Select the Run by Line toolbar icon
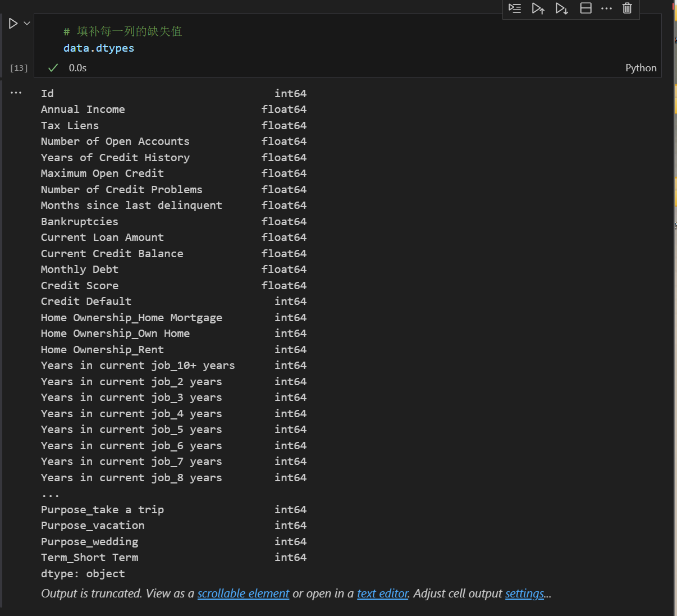Viewport: 677px width, 616px height. pyautogui.click(x=515, y=8)
